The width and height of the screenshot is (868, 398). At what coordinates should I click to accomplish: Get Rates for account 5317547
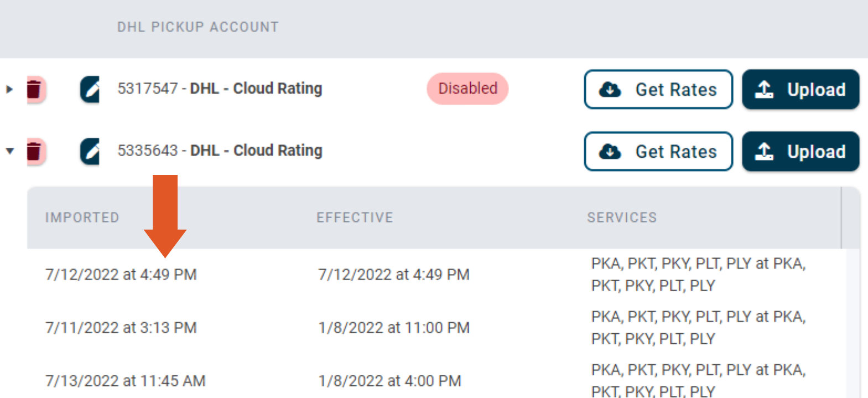(658, 89)
